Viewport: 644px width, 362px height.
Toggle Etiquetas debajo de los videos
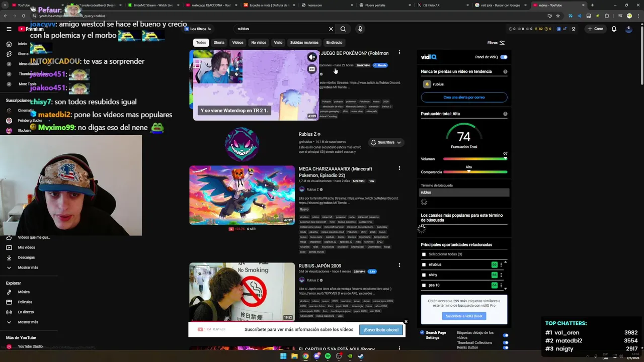[505, 335]
